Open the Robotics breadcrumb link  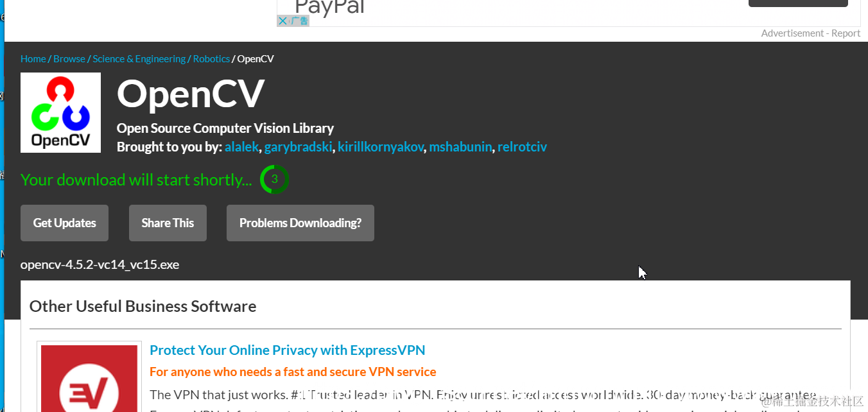click(211, 59)
